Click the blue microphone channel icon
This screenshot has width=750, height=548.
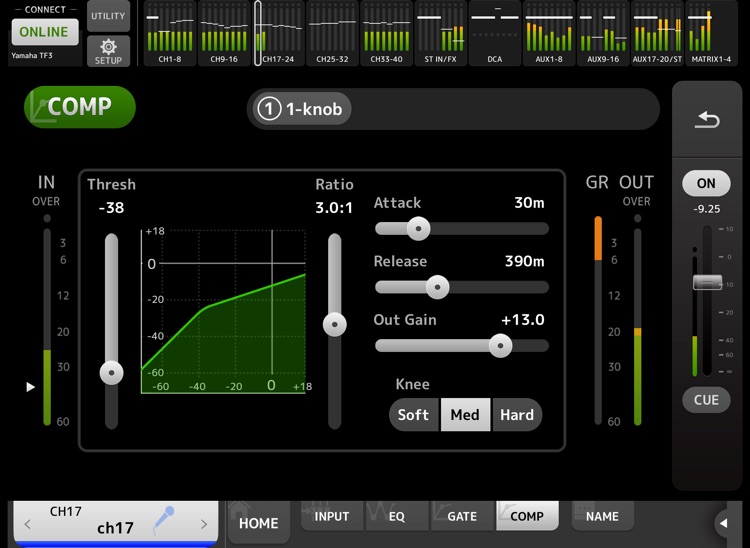(163, 520)
